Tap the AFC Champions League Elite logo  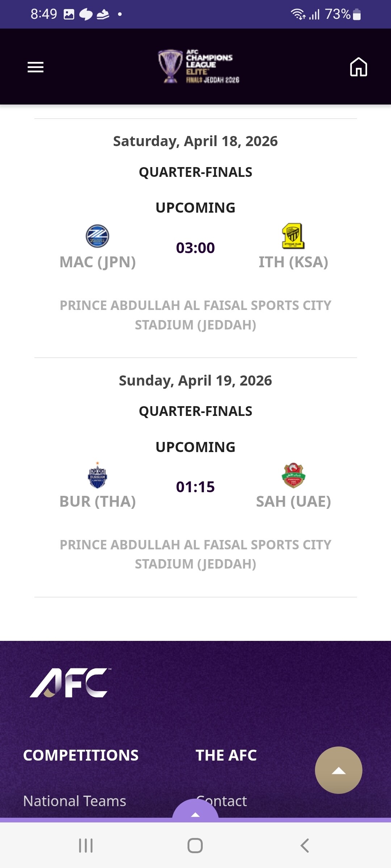point(199,67)
